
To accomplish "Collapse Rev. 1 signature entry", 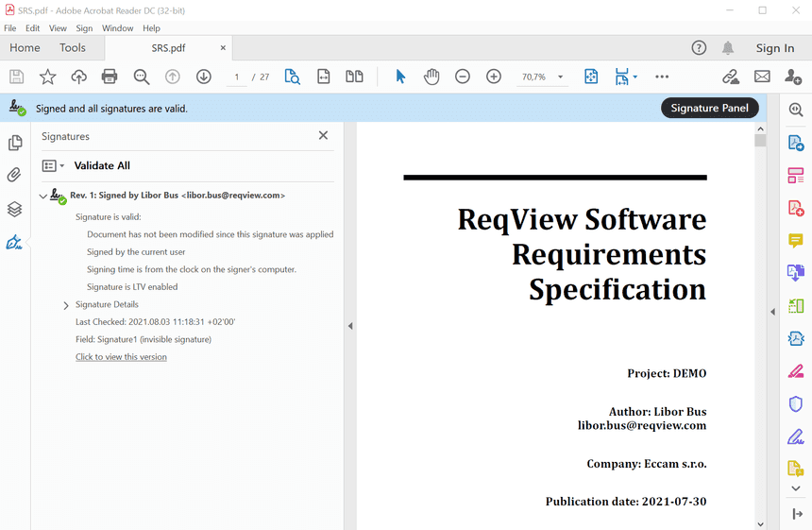I will (x=43, y=196).
